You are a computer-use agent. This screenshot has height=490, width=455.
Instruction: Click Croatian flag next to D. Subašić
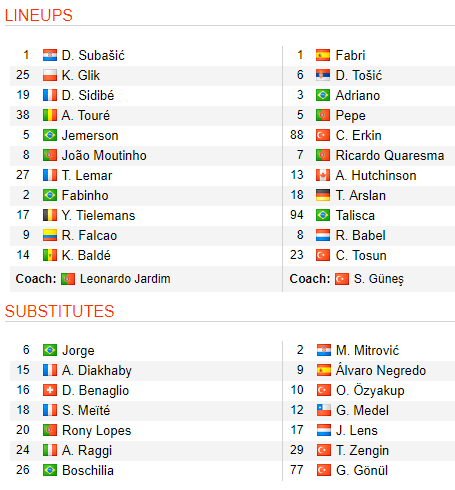[x=50, y=55]
